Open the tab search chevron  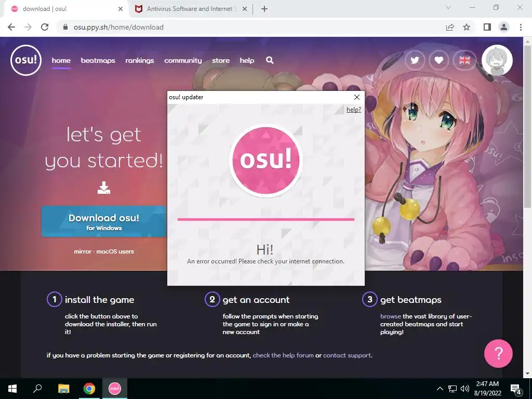[x=448, y=7]
